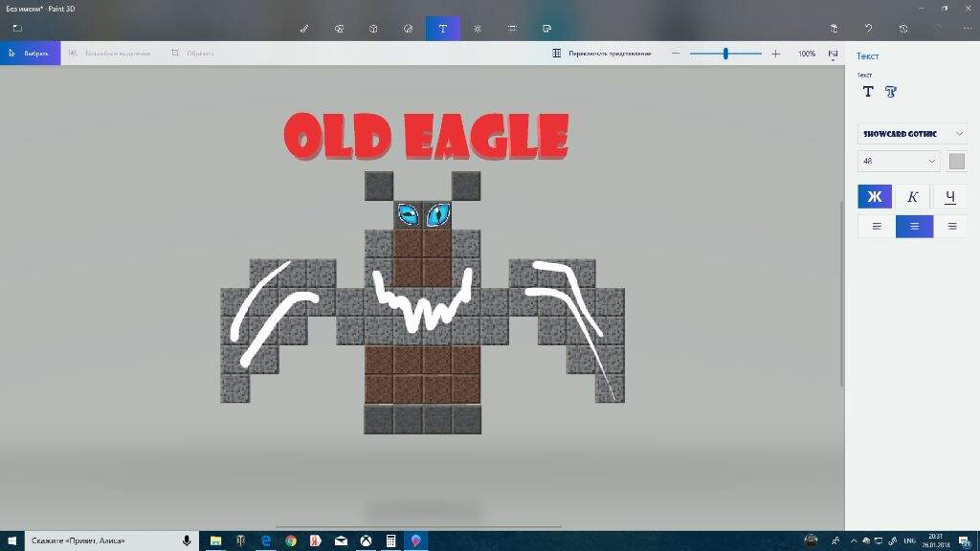Click the canvas vertical scrollbar
980x551 pixels.
click(x=841, y=294)
